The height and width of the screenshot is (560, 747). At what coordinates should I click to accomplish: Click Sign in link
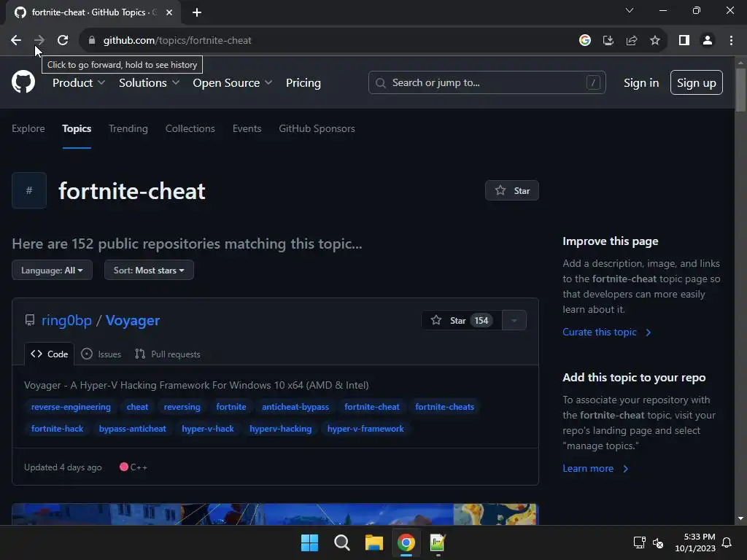641,83
